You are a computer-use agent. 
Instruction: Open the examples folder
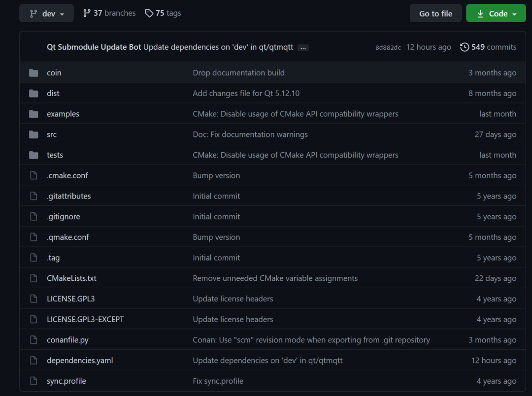click(x=63, y=114)
